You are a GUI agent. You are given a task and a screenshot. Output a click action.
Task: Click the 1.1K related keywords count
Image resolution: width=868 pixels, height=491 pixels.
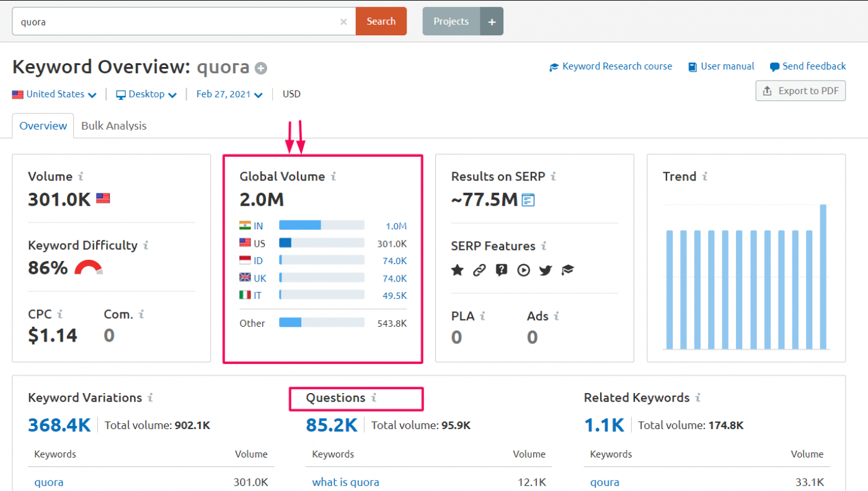coord(604,425)
